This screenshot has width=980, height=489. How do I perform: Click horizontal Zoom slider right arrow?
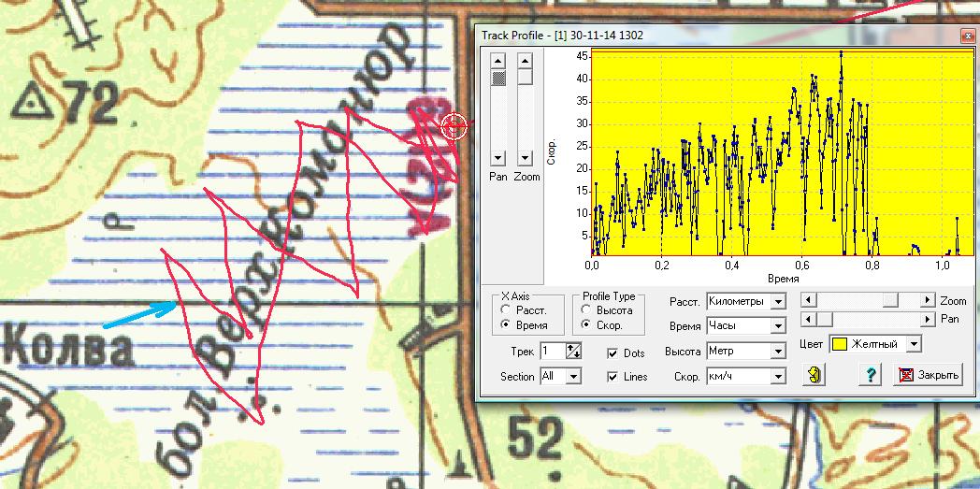(x=927, y=300)
